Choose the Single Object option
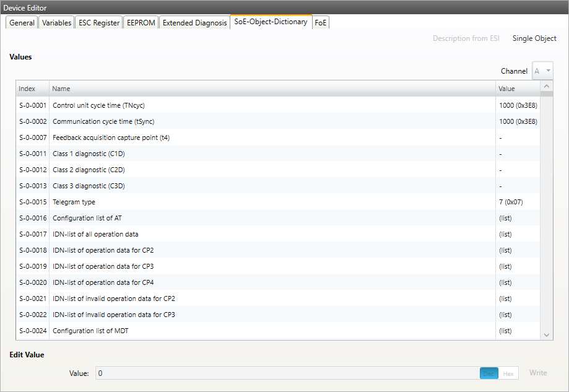Screen dimensions: 569x392 (534, 38)
